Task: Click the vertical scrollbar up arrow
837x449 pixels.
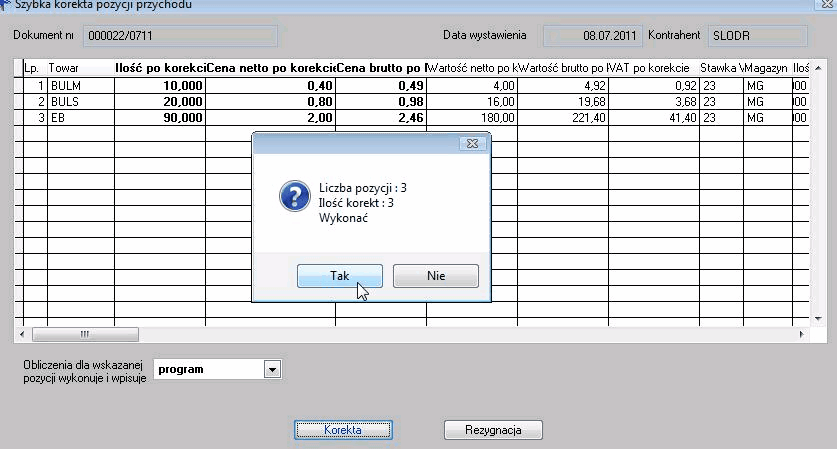Action: tap(818, 68)
